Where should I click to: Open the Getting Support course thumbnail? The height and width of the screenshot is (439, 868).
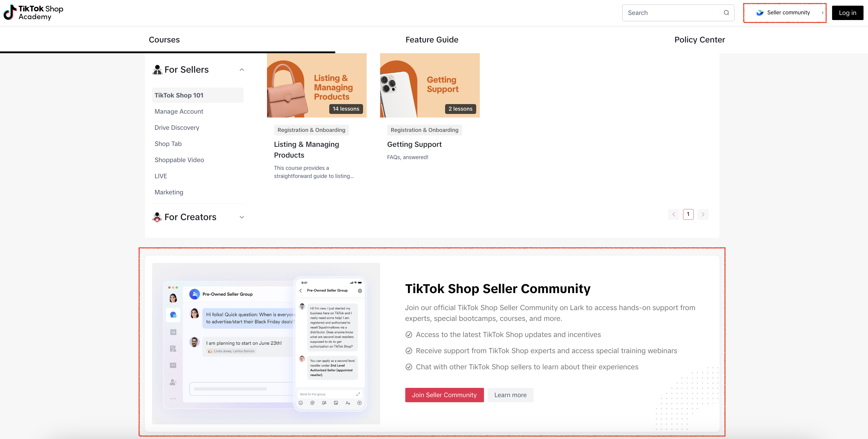tap(430, 85)
